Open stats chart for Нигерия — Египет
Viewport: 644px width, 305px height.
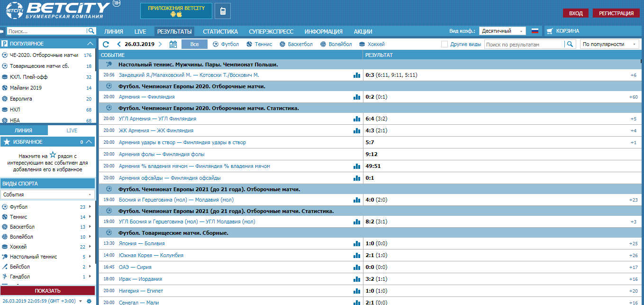coord(357,291)
